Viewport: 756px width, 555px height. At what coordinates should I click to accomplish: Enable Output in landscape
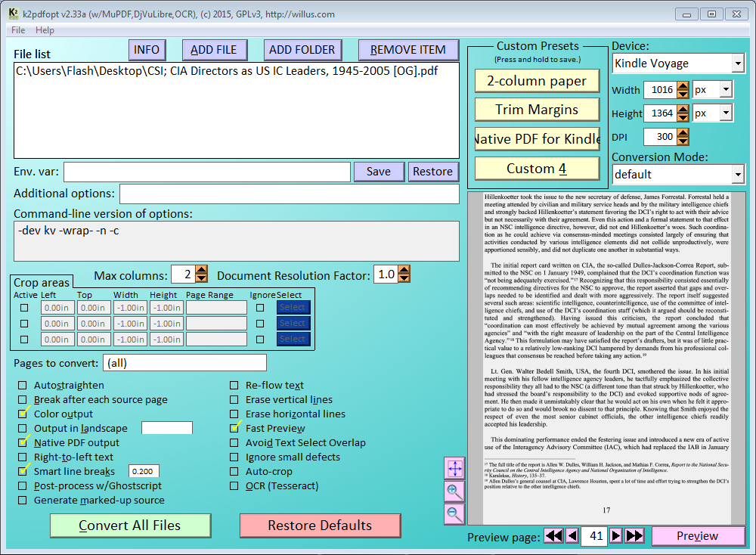pos(22,428)
